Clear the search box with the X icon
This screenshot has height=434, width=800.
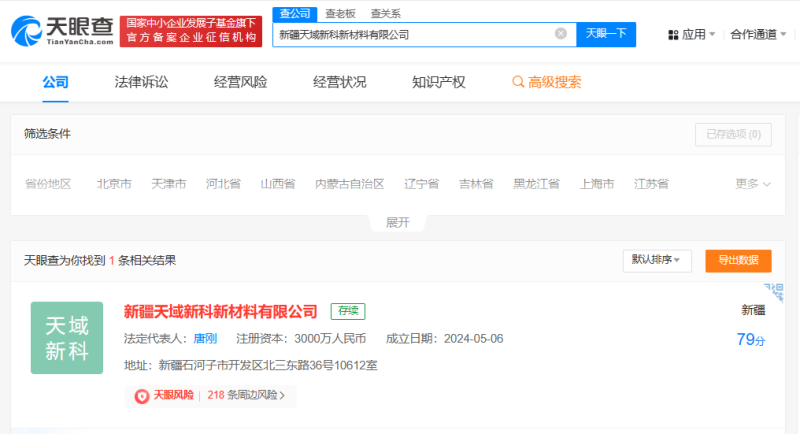tap(561, 34)
